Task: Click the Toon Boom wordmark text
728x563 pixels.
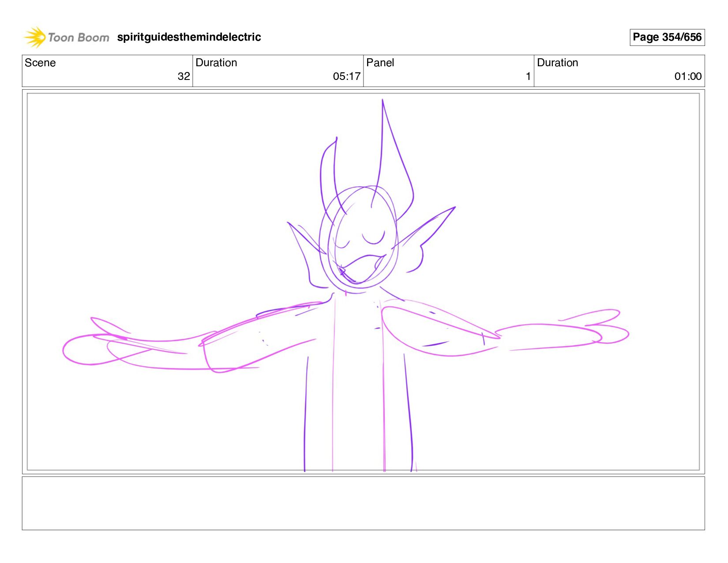Action: point(78,38)
